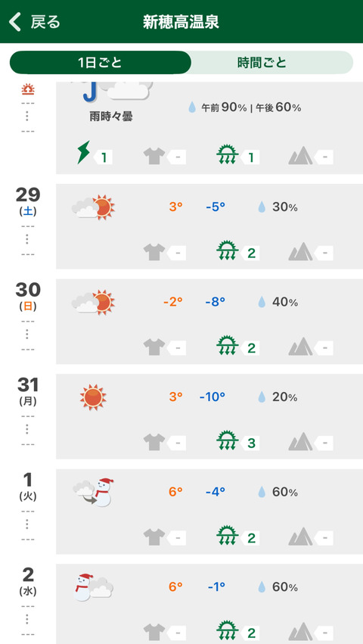Tap the UV index icon for Tuesday 1
This screenshot has height=644, width=363.
tap(228, 537)
